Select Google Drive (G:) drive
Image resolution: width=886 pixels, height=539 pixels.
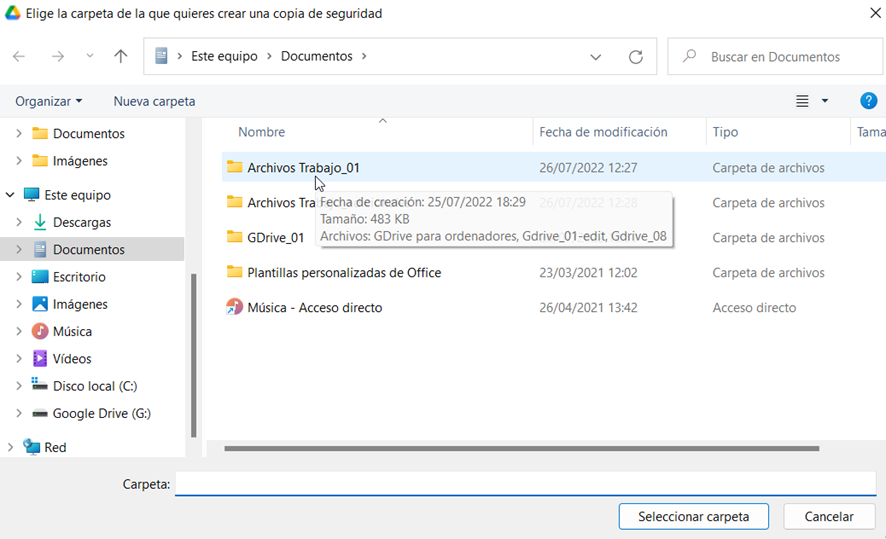[x=101, y=413]
